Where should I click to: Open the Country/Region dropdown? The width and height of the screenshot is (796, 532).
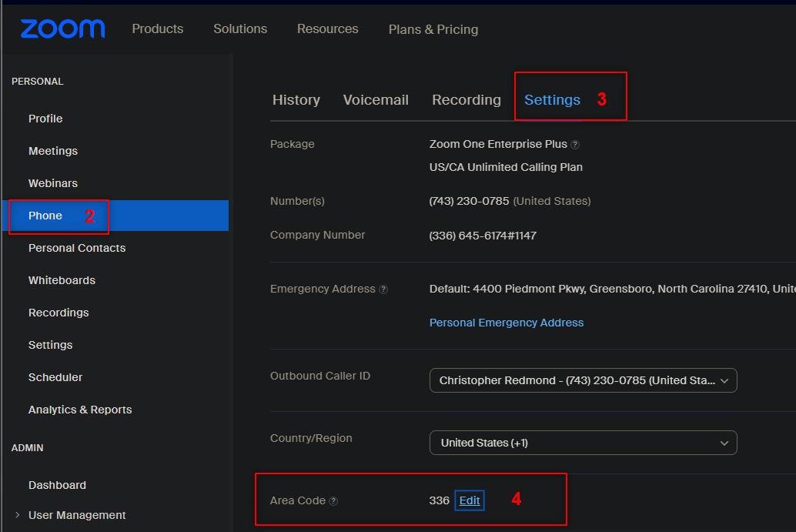[584, 443]
